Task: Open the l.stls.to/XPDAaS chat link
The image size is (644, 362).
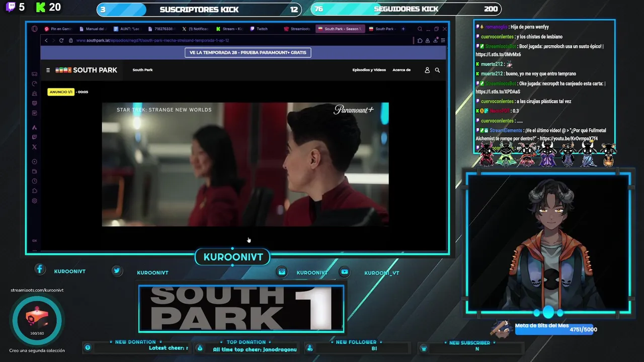Action: 498,92
